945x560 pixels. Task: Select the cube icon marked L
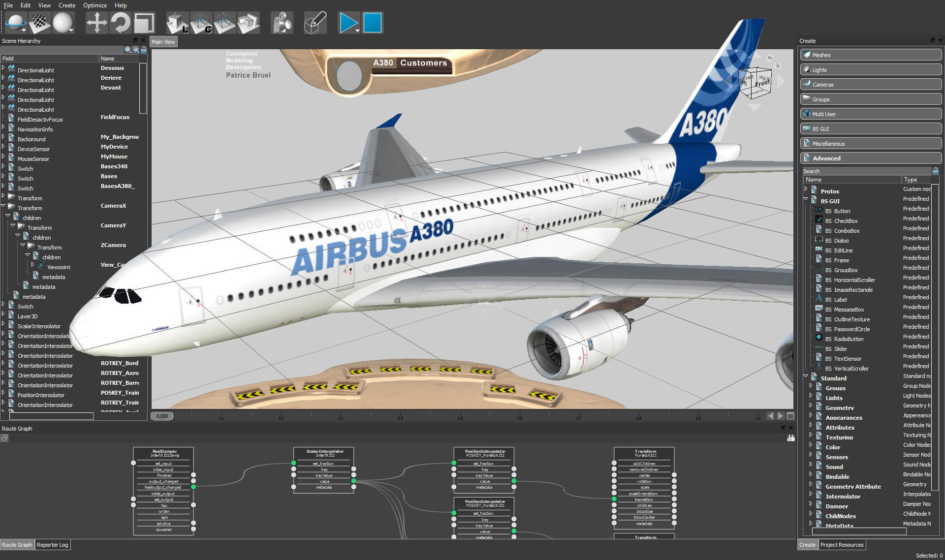pyautogui.click(x=177, y=23)
